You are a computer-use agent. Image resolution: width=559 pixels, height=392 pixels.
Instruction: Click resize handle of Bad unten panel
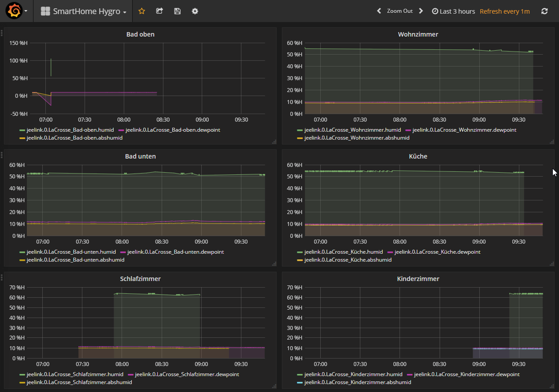point(274,264)
